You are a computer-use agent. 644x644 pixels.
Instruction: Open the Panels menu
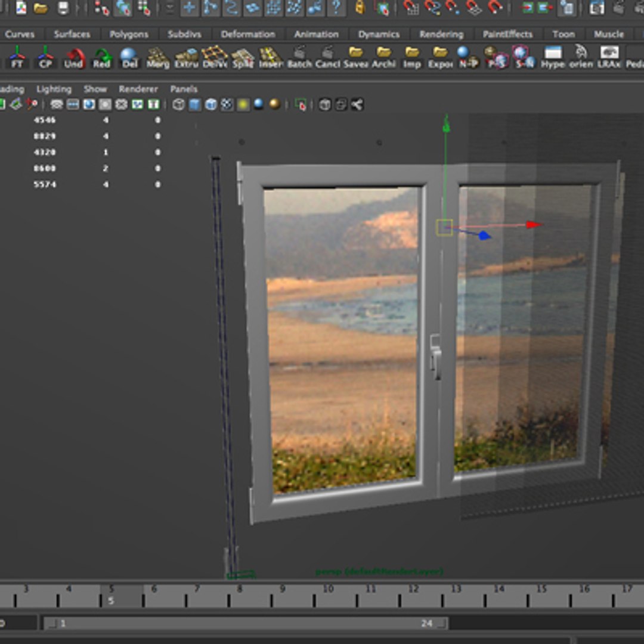(x=184, y=89)
